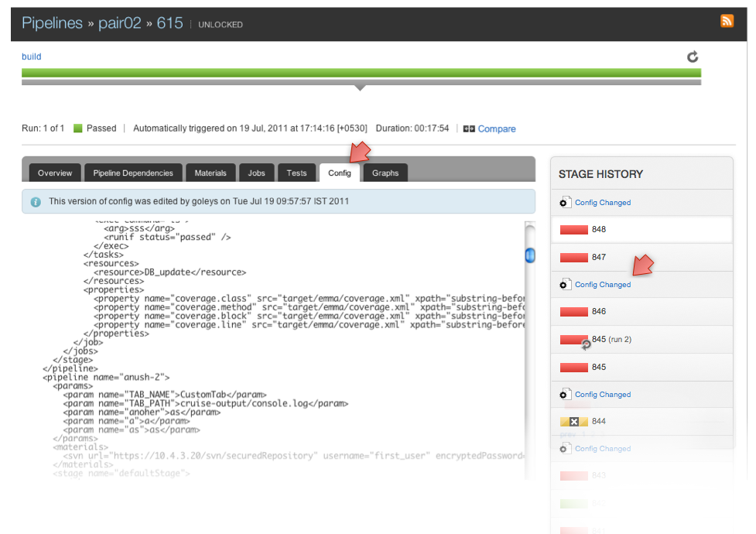Click the rerun icon on 845 (run 2)

[x=587, y=344]
